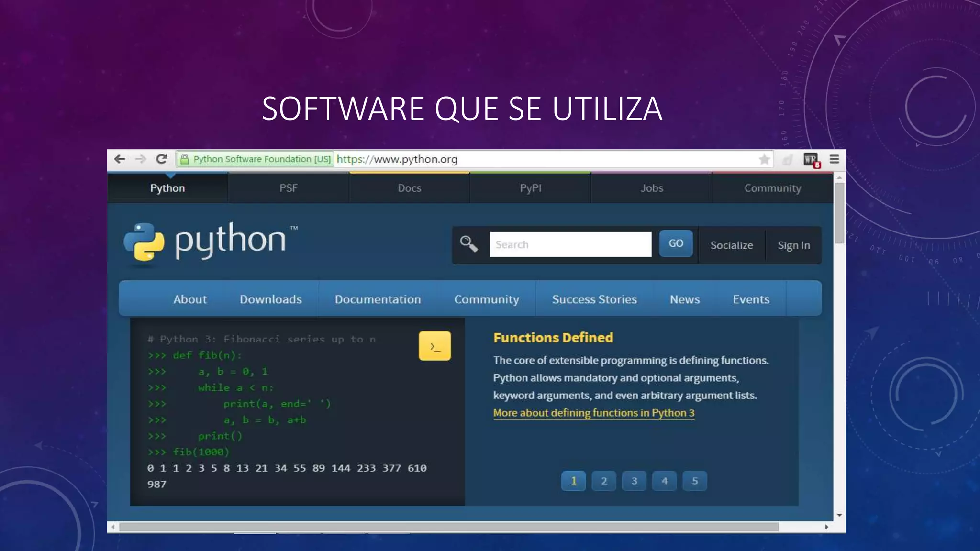Open the Documentation menu item
Screen dimensions: 980x551
pyautogui.click(x=378, y=299)
